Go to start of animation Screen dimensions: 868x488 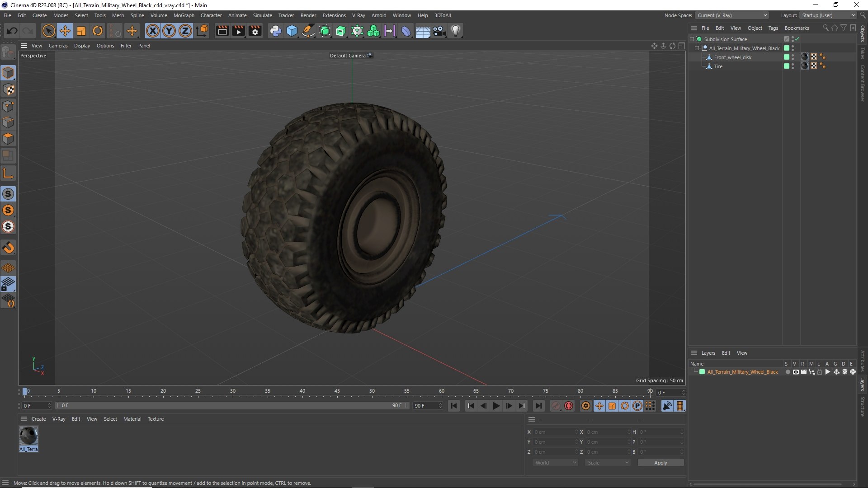click(454, 406)
